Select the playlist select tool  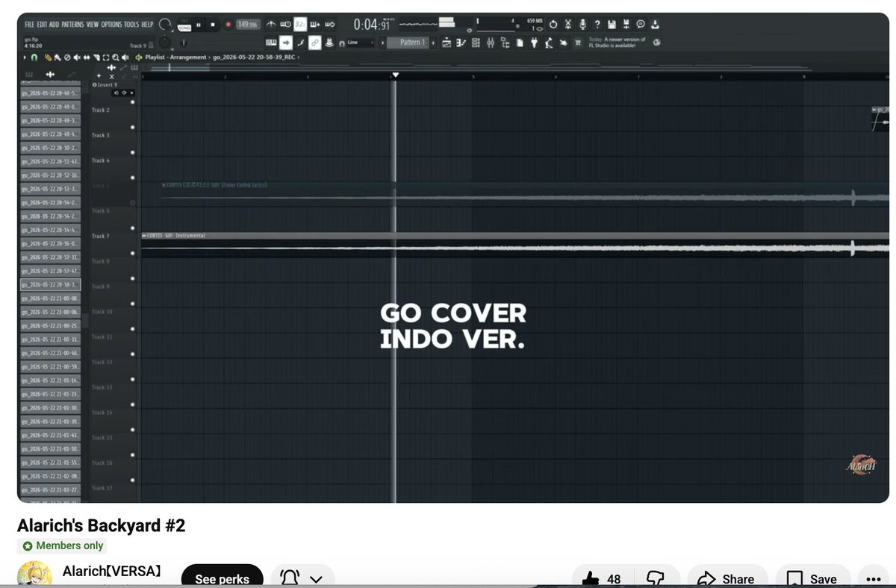pyautogui.click(x=105, y=57)
